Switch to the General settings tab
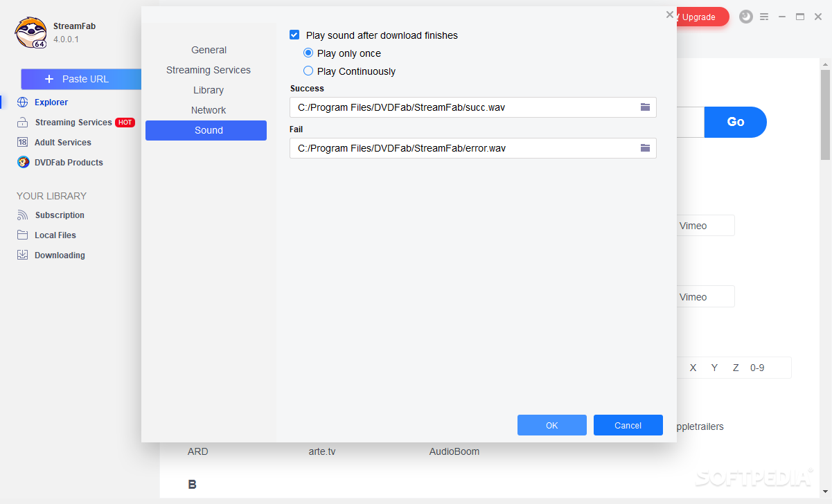The image size is (832, 504). point(209,50)
